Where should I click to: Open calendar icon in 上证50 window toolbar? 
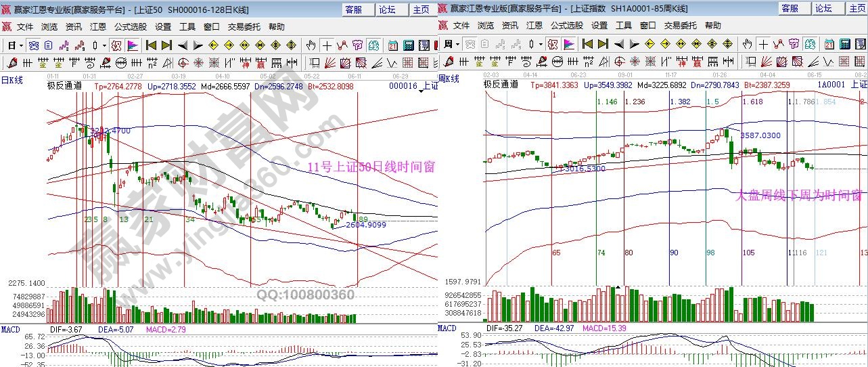click(x=393, y=45)
